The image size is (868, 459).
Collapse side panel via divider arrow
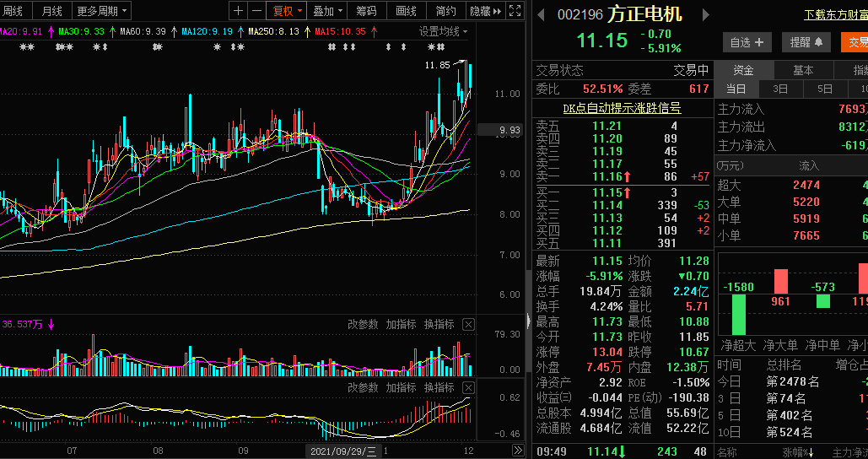coord(529,321)
